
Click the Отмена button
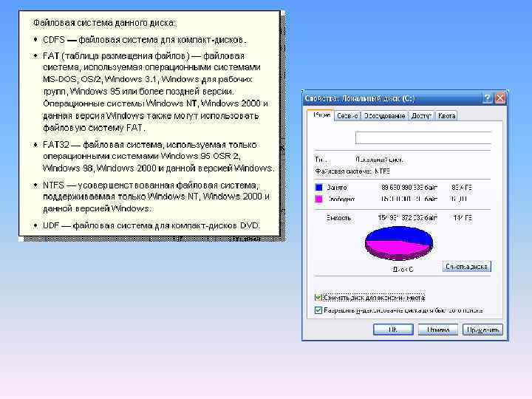(437, 330)
